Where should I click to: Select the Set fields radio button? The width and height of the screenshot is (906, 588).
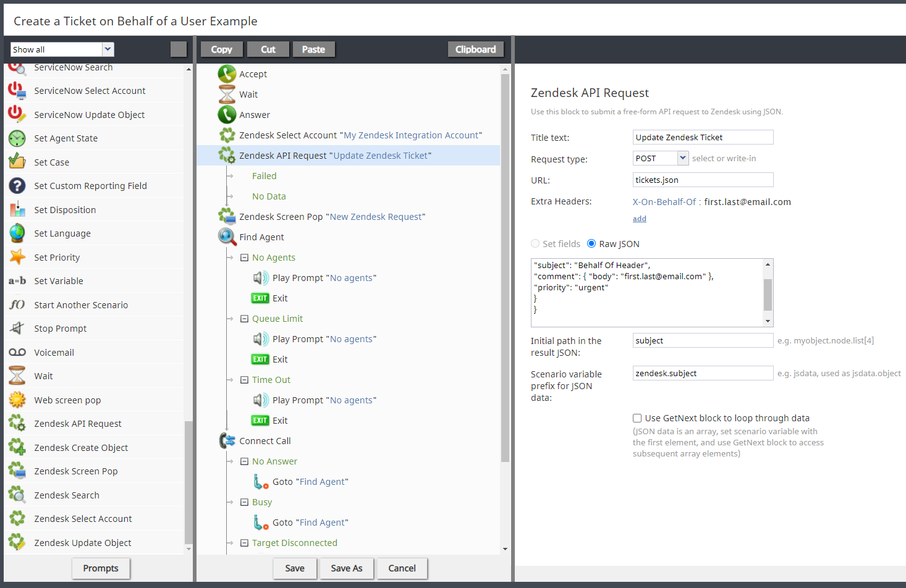(x=535, y=243)
